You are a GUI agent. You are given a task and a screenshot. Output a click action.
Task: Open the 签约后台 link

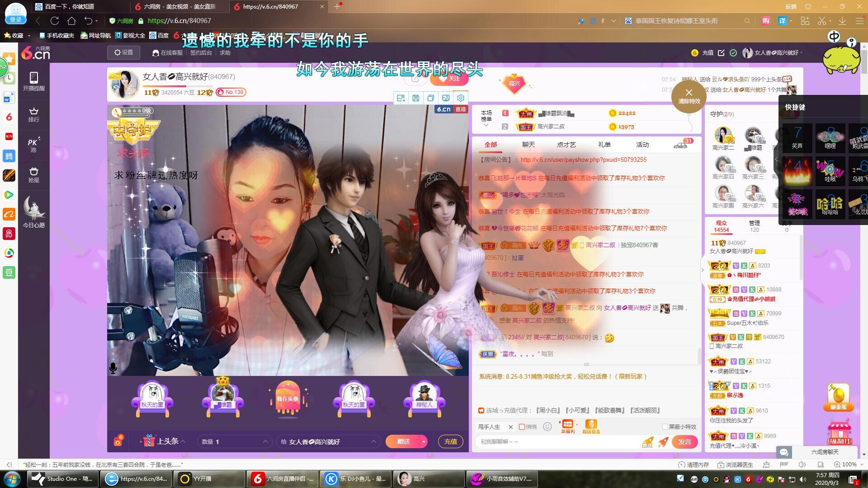click(x=201, y=53)
